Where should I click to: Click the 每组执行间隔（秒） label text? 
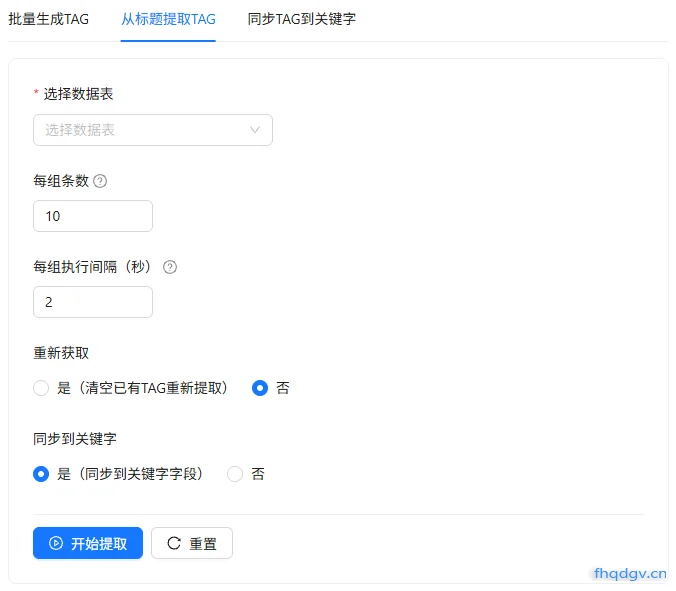[92, 267]
